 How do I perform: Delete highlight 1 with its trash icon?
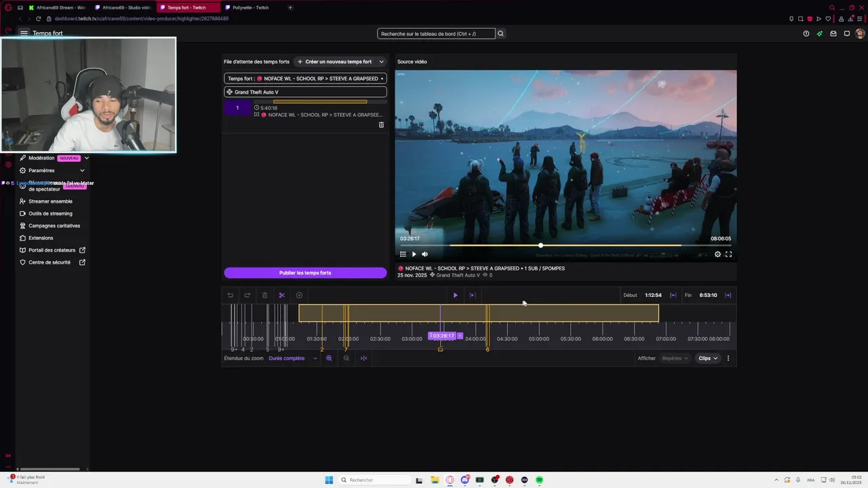point(381,125)
